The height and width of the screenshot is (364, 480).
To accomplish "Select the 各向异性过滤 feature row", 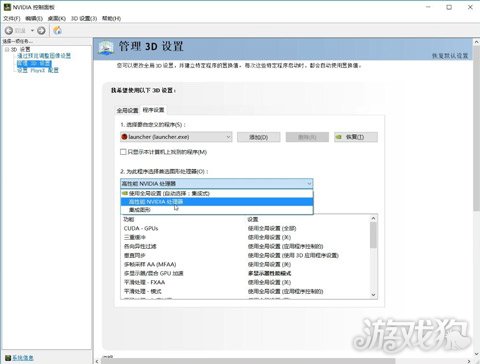I will coord(245,246).
